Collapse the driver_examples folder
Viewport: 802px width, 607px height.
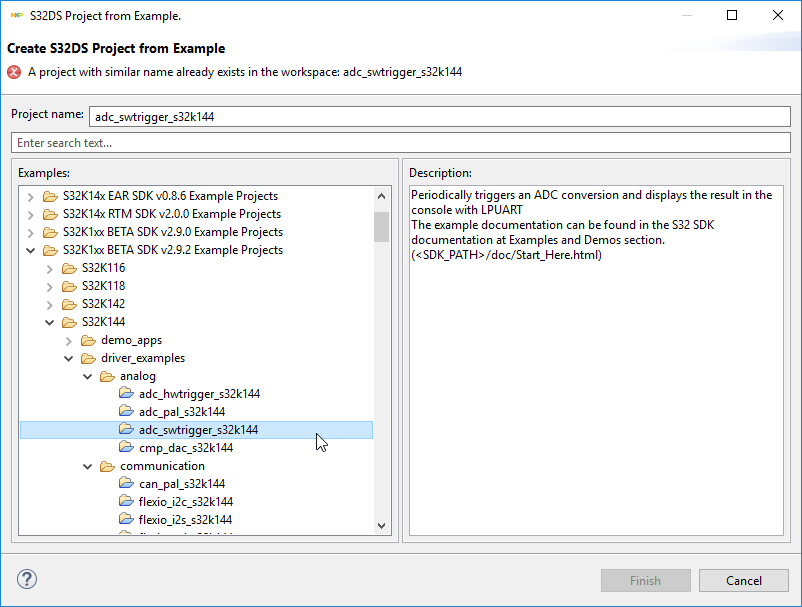pyautogui.click(x=69, y=358)
